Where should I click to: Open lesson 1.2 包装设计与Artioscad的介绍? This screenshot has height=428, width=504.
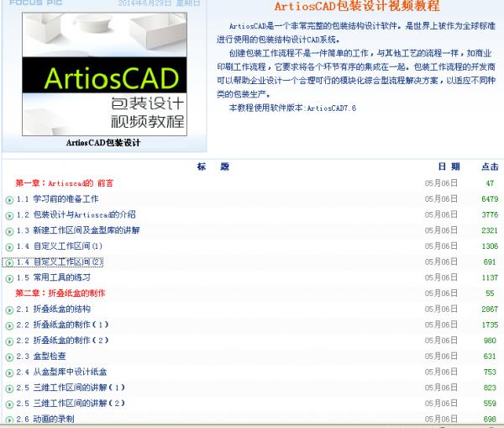click(76, 214)
